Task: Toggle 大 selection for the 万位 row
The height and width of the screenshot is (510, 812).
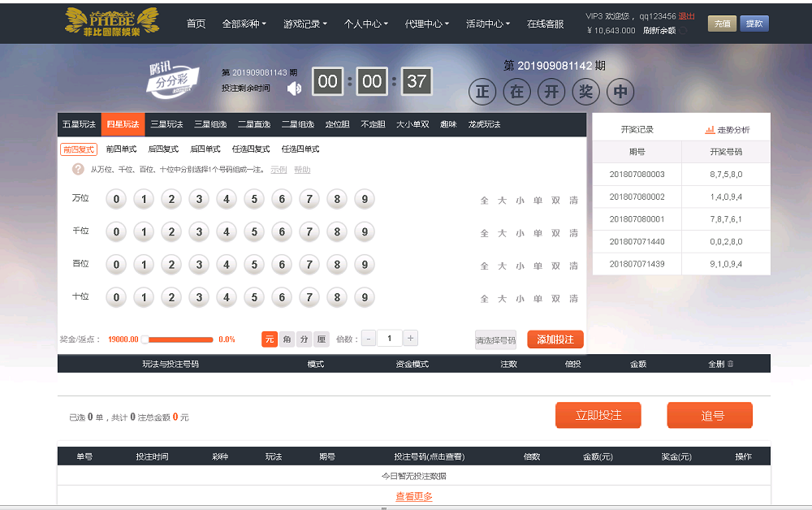Action: click(502, 199)
